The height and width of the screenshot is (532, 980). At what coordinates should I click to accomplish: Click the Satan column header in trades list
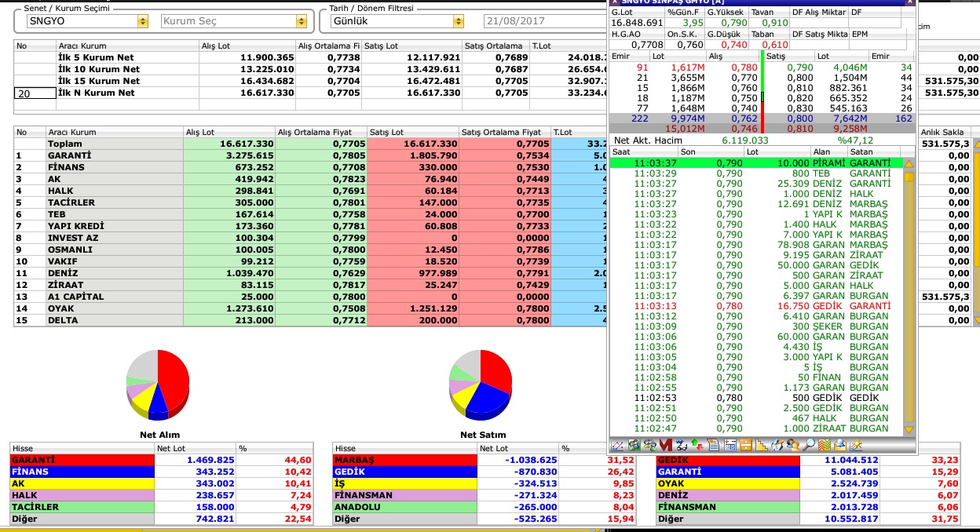click(x=875, y=151)
